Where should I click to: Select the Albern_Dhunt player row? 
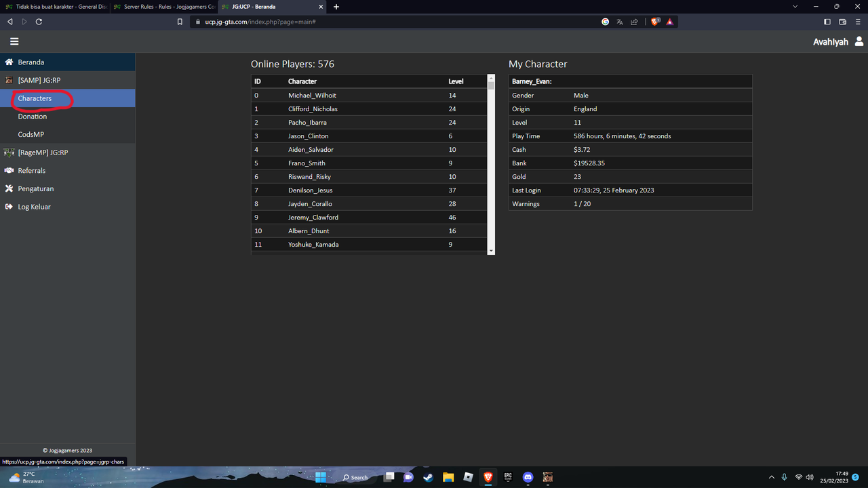click(x=369, y=231)
